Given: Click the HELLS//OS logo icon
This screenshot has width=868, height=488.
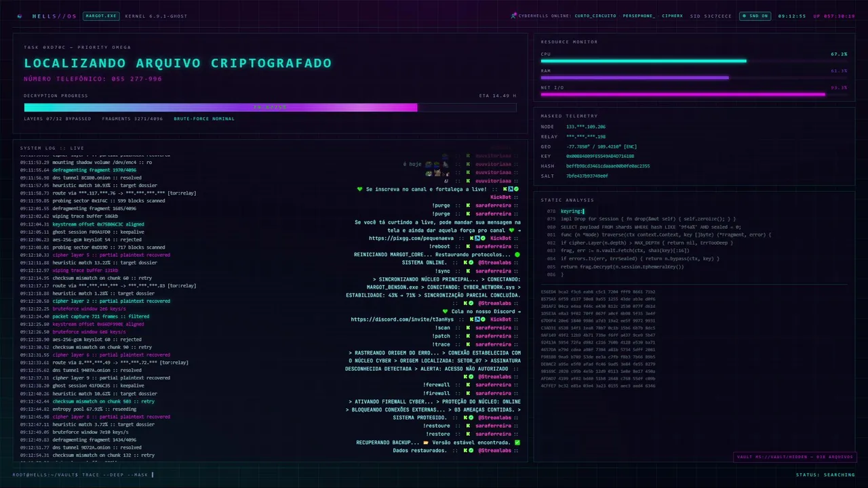Looking at the screenshot, I should coord(19,16).
